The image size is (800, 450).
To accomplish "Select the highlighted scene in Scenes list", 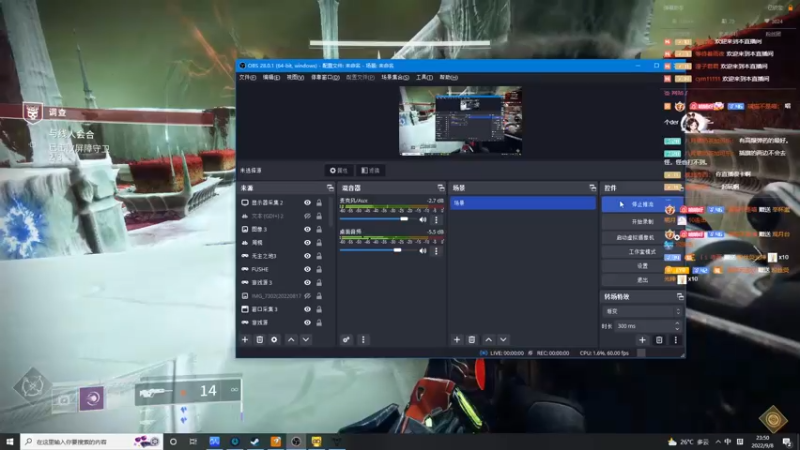I will click(x=523, y=203).
